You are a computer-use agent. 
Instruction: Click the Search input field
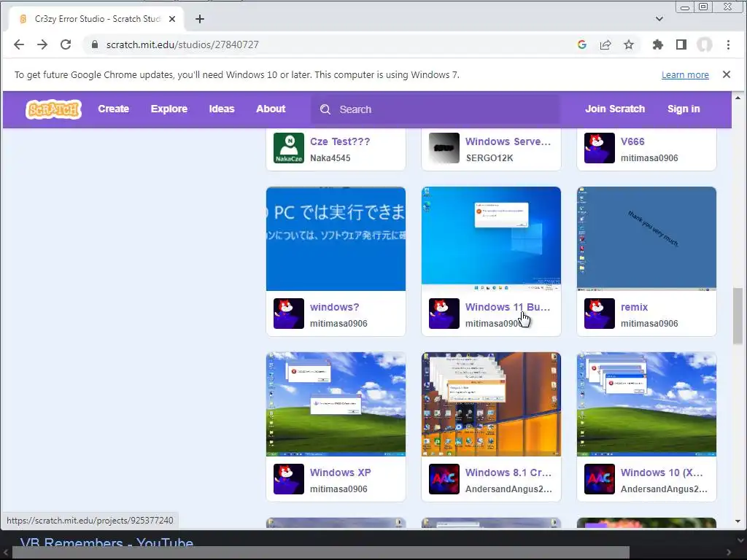(x=436, y=109)
